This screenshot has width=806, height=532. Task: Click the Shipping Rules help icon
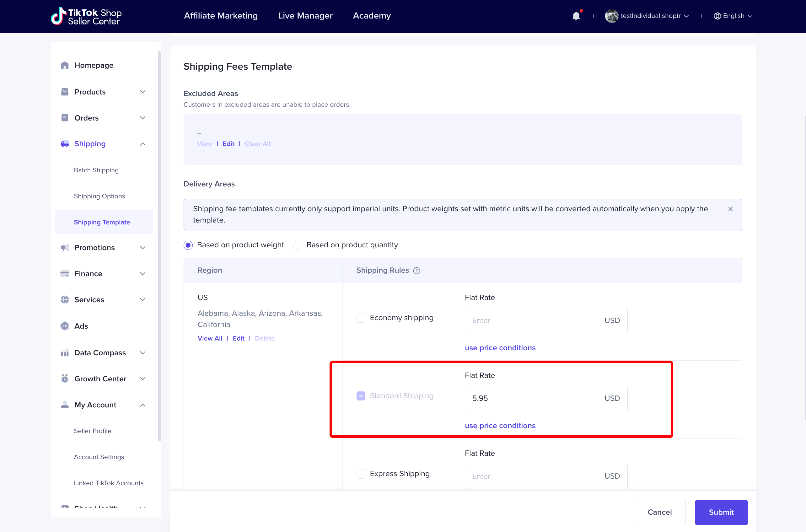click(416, 271)
